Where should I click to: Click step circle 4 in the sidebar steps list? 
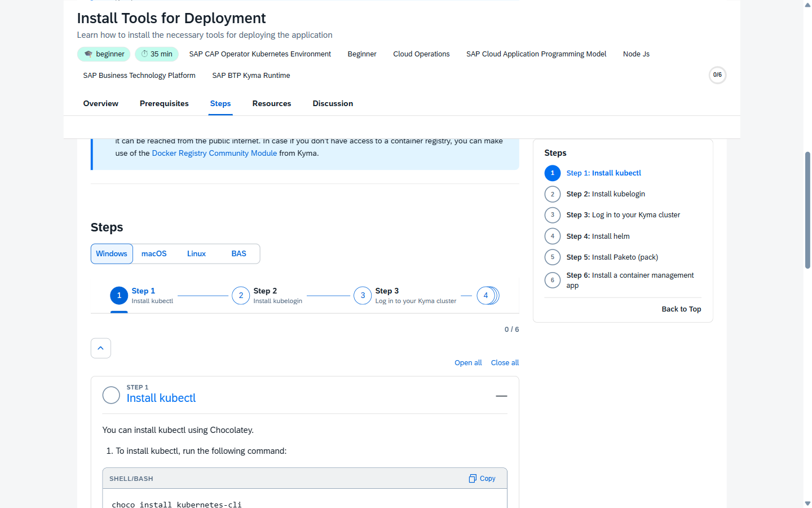point(553,236)
